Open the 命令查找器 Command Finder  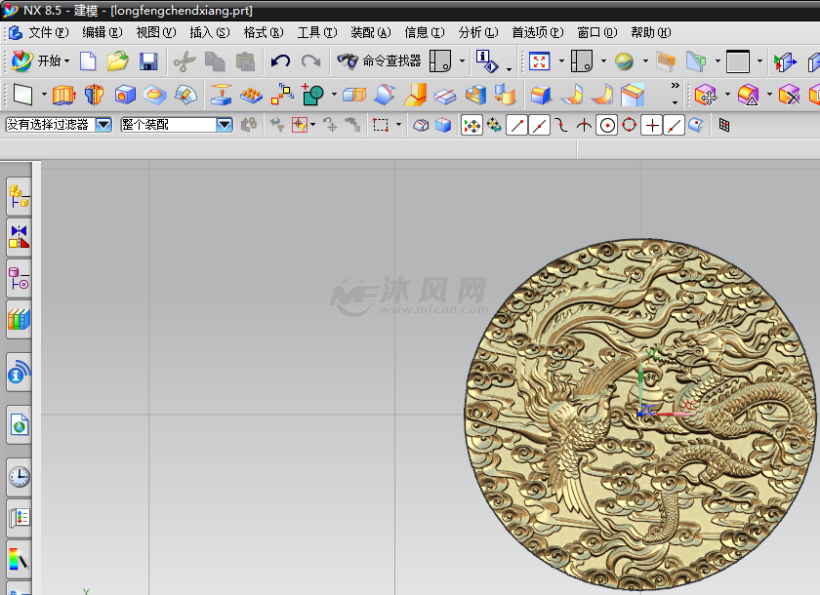[379, 61]
